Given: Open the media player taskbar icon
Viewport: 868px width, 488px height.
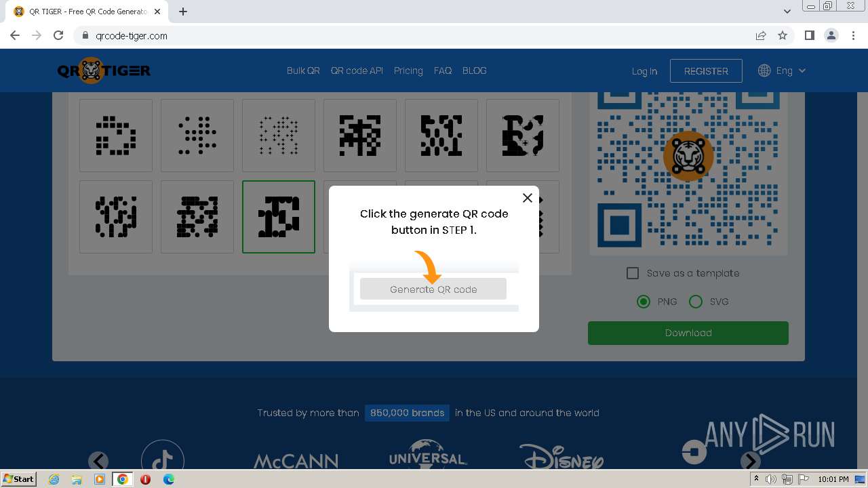Looking at the screenshot, I should pyautogui.click(x=100, y=479).
